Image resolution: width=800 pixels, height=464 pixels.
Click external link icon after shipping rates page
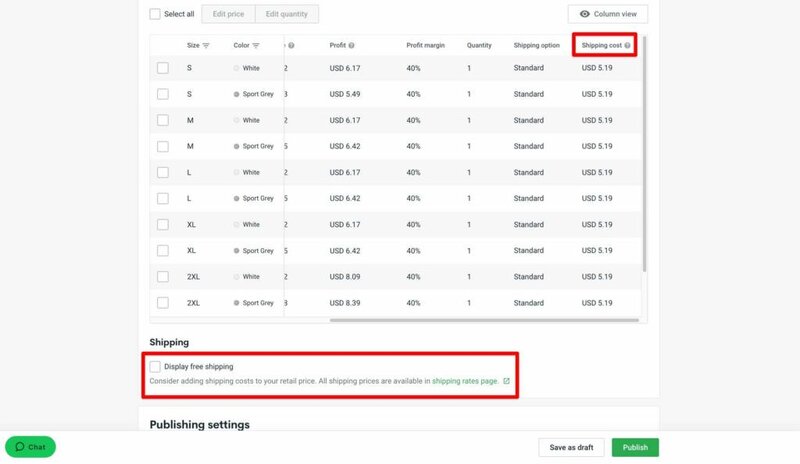(506, 381)
